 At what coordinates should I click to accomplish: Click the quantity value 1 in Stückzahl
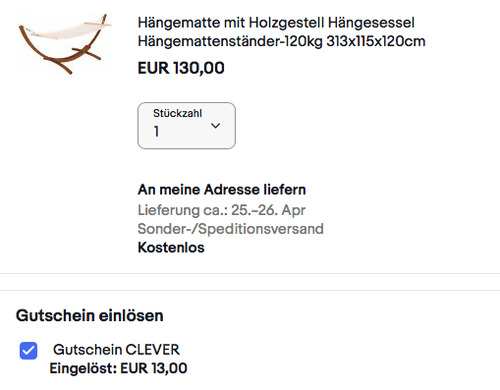click(156, 131)
